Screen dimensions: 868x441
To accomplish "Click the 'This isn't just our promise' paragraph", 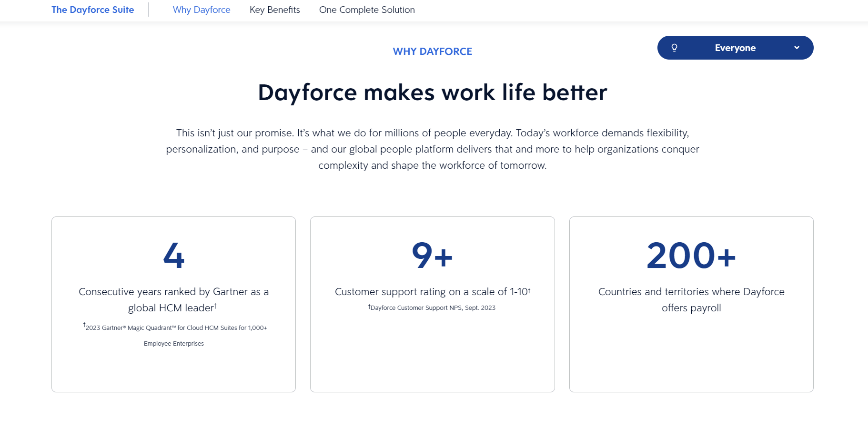I will pos(433,149).
